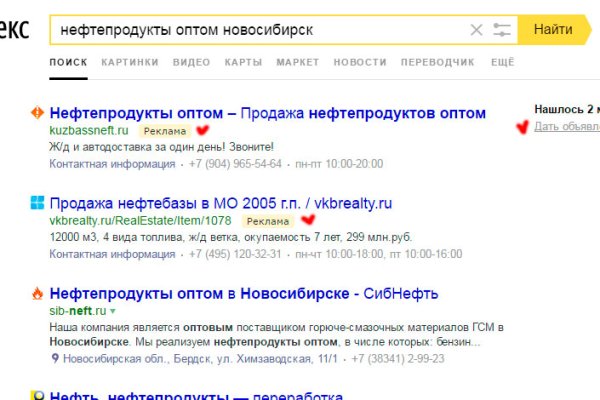Click the vkbrealty.ru blue favicon
Image resolution: width=600 pixels, height=400 pixels.
[38, 203]
